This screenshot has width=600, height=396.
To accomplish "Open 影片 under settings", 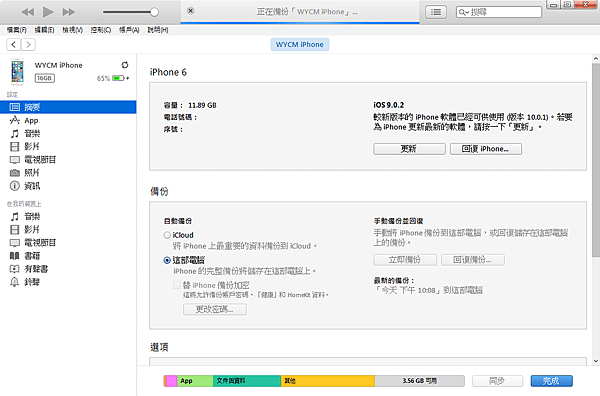I will (68, 147).
